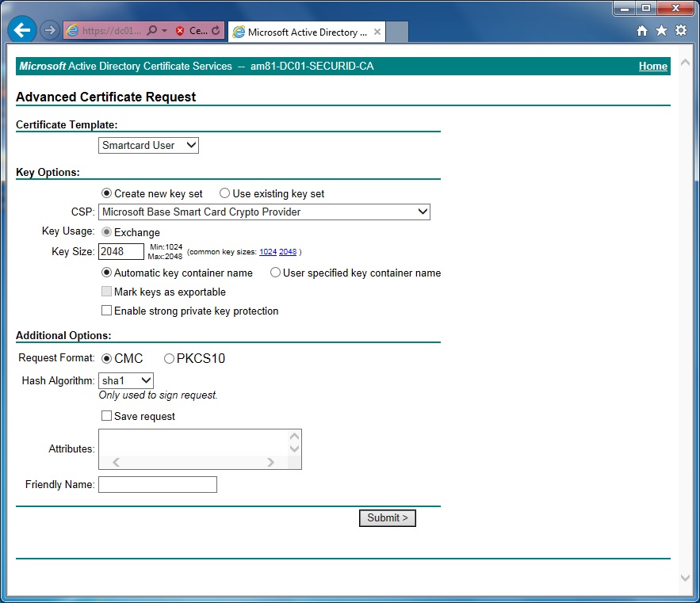Click the browser Forward arrow button
Image resolution: width=700 pixels, height=603 pixels.
click(50, 31)
